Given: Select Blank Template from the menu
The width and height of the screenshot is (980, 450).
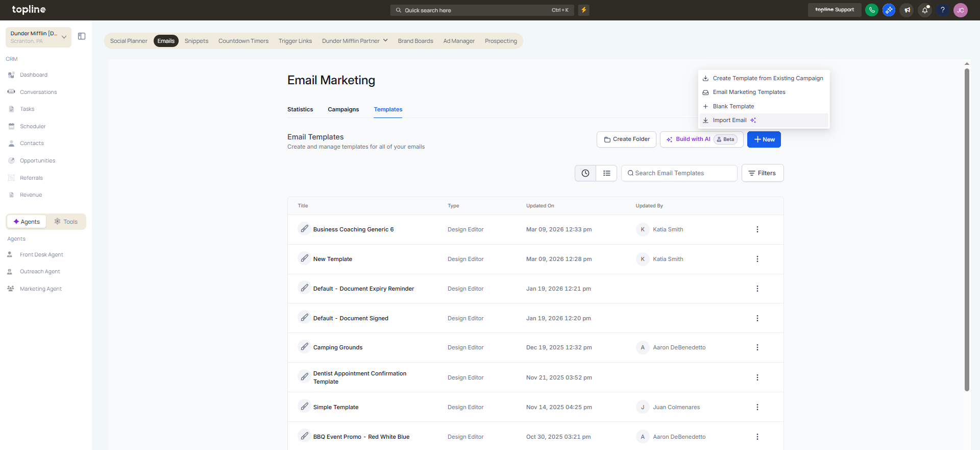Looking at the screenshot, I should [x=764, y=106].
